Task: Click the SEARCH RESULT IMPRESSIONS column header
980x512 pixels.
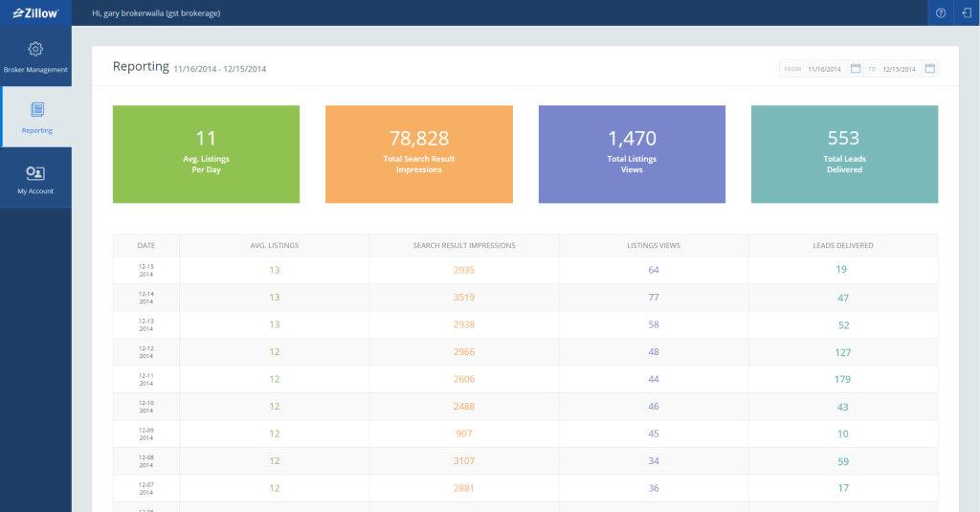Action: (x=464, y=246)
